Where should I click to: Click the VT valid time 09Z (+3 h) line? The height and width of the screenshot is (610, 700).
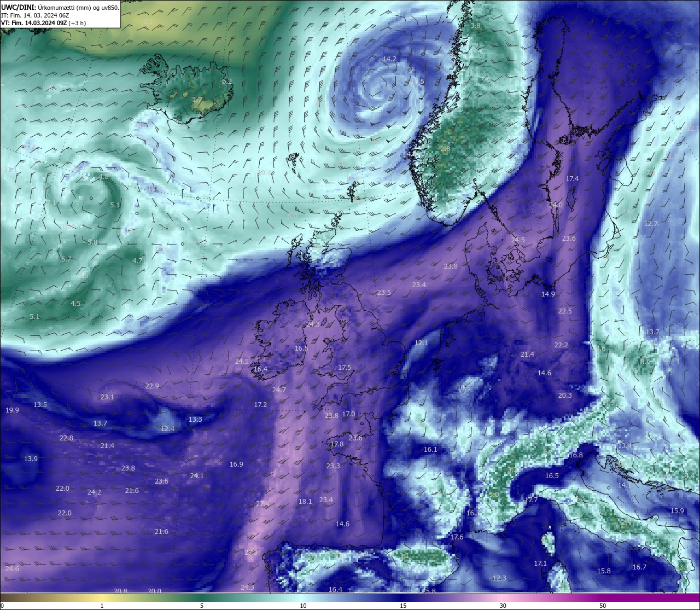click(x=43, y=23)
